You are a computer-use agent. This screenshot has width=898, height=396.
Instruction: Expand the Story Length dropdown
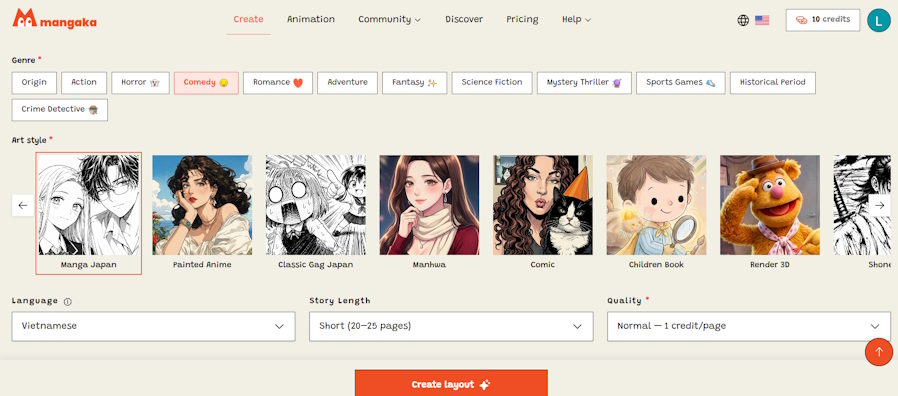click(x=451, y=326)
